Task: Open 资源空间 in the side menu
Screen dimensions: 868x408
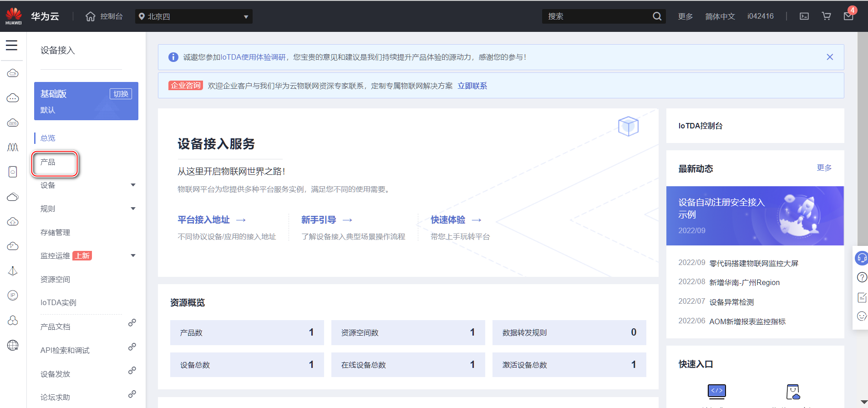Action: [x=55, y=279]
